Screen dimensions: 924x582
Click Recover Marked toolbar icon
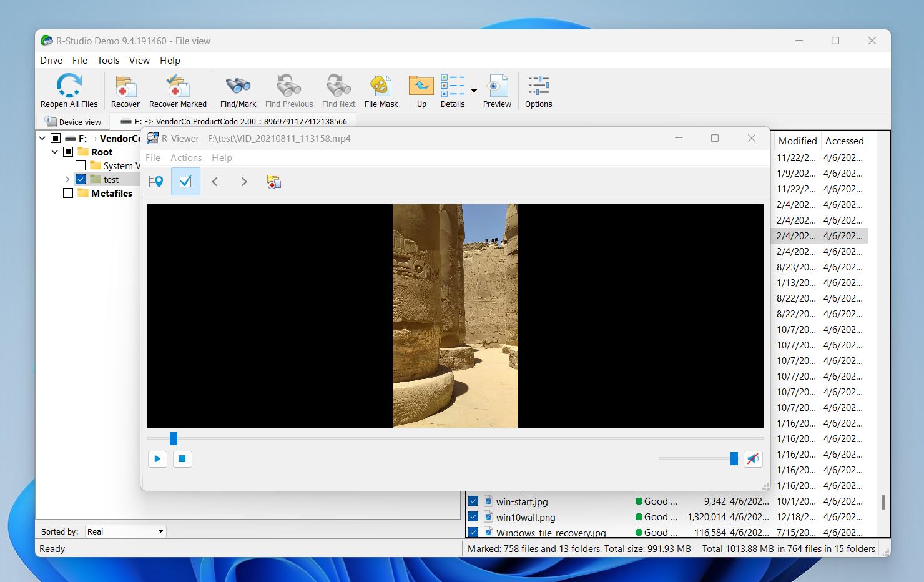[x=177, y=91]
